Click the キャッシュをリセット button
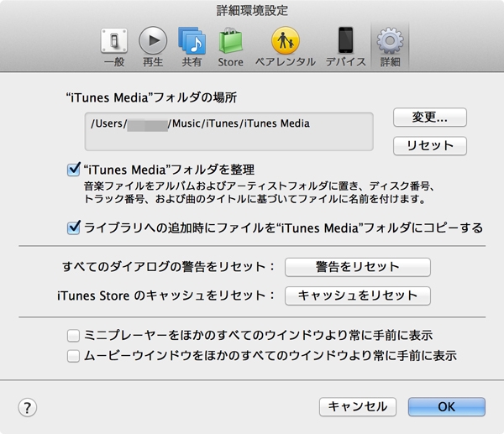 tap(358, 295)
